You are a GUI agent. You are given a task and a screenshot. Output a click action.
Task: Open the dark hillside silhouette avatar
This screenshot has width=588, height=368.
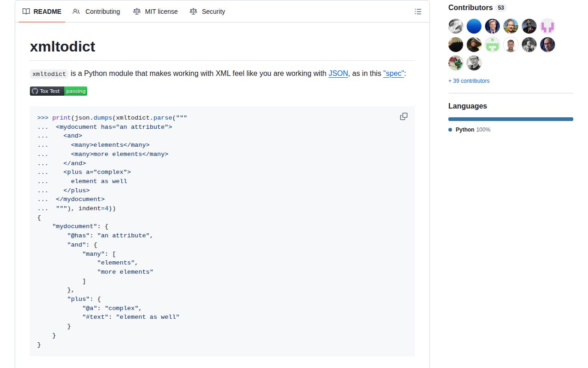point(456,45)
